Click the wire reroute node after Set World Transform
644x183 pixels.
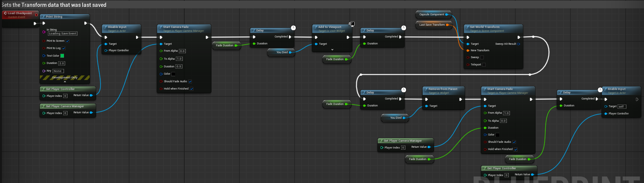pos(533,37)
